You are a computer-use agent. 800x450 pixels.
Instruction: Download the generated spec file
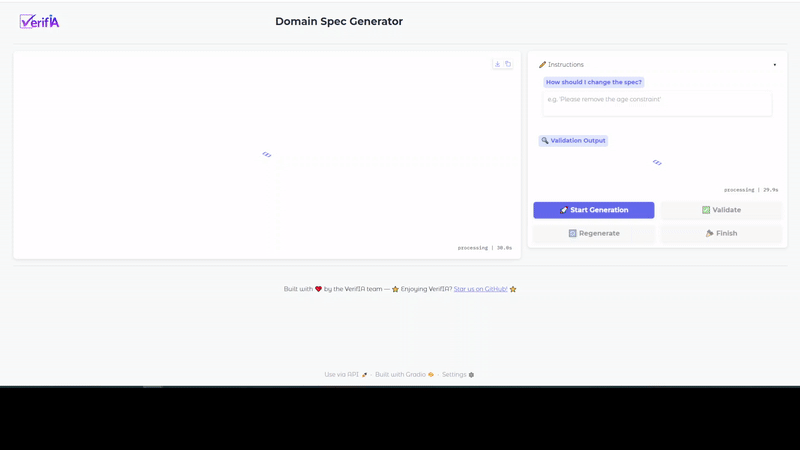pos(497,64)
